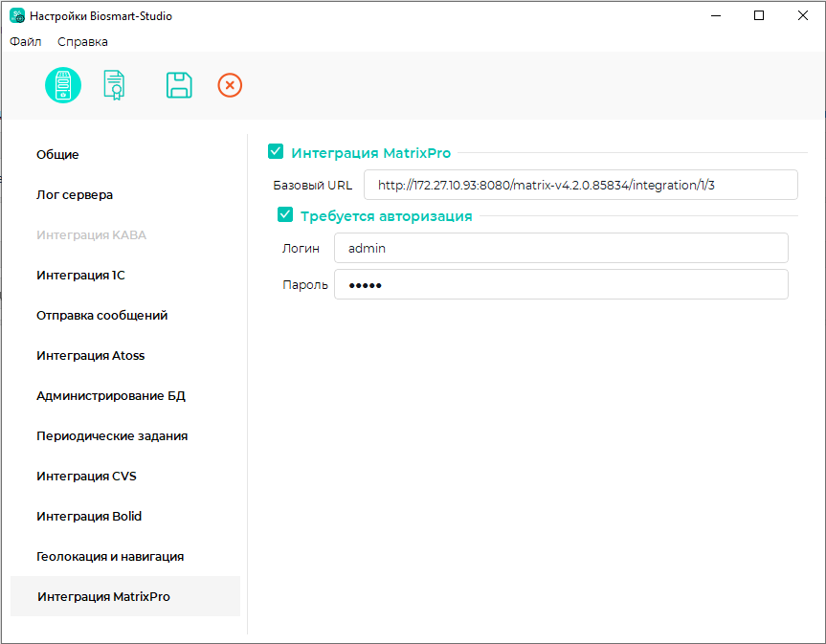This screenshot has height=644, width=826.
Task: Uncheck the Требуется авторизация checkbox
Action: [285, 215]
